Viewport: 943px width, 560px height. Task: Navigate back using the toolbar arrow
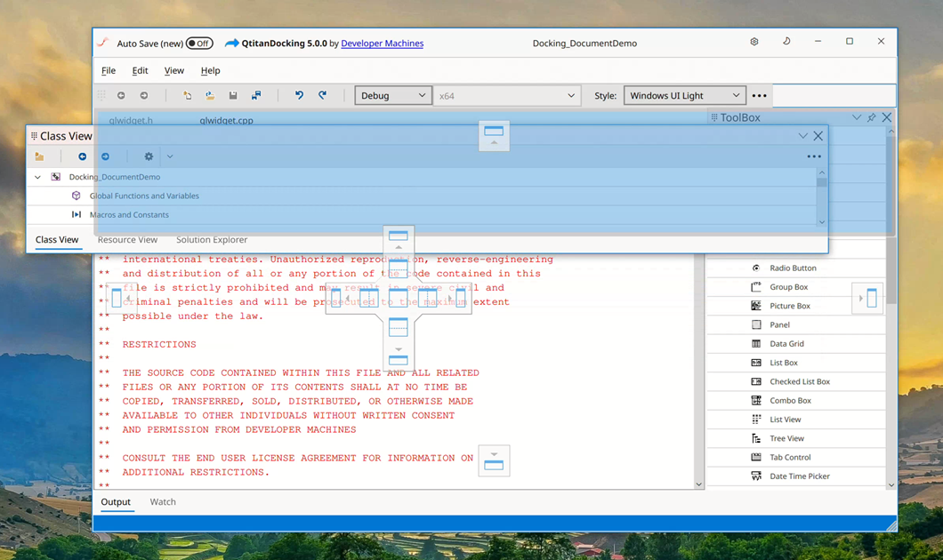[x=122, y=95]
